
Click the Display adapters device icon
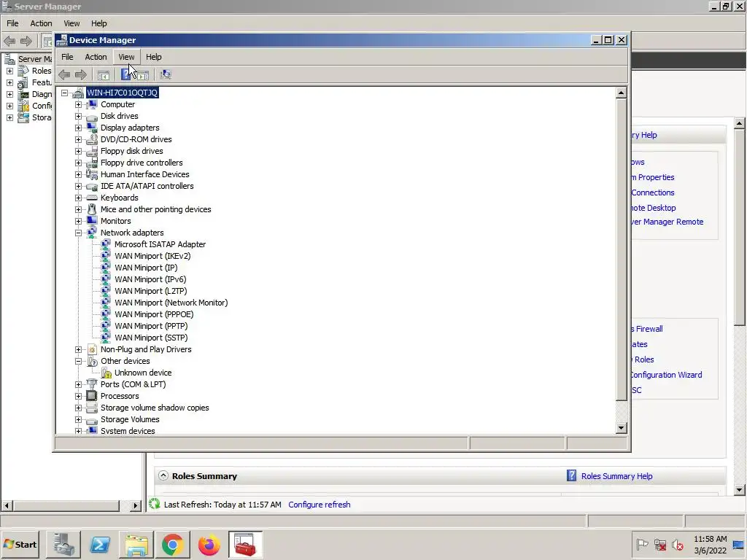pyautogui.click(x=92, y=128)
